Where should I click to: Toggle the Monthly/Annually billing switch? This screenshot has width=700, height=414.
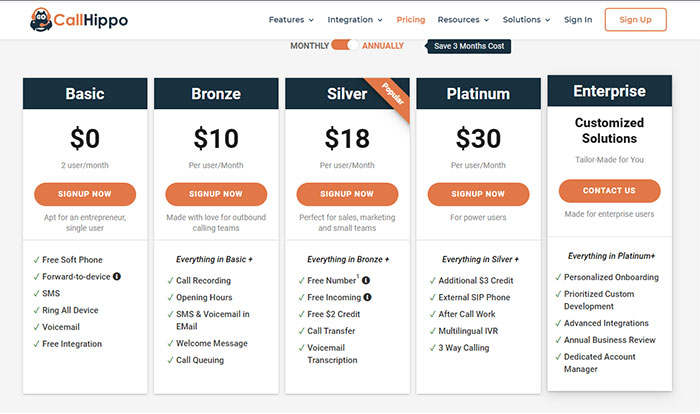(x=345, y=45)
